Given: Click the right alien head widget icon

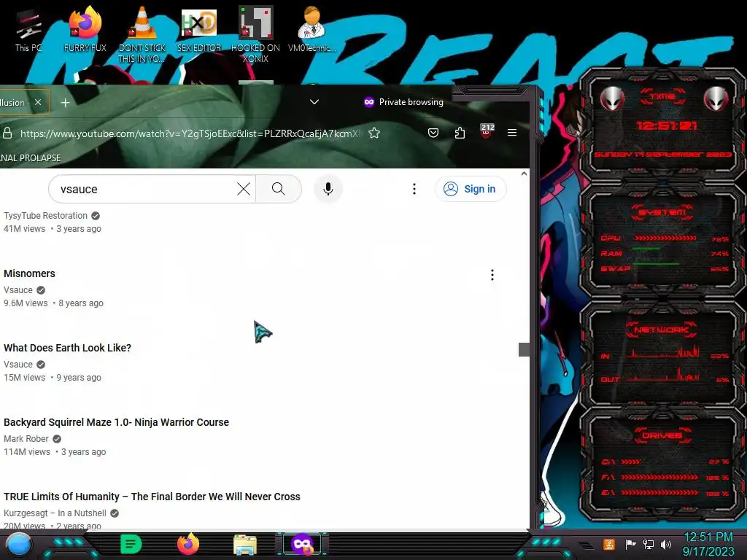Looking at the screenshot, I should [716, 99].
